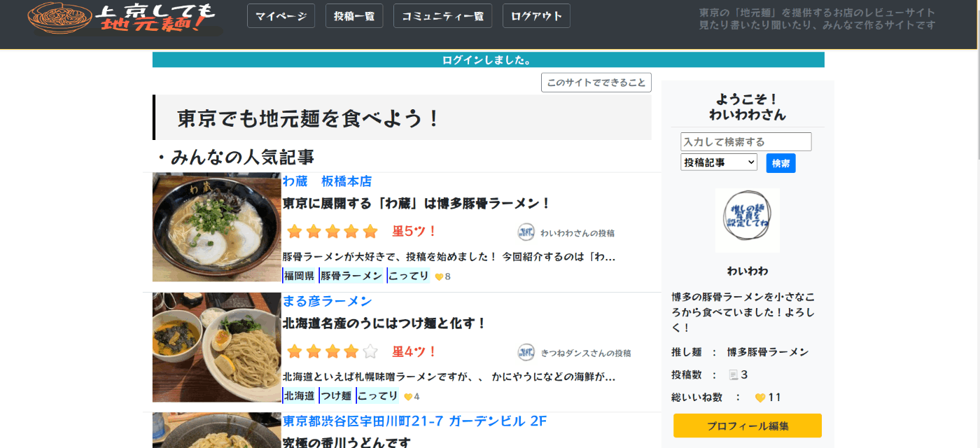Click the 投稿数 document icon
The height and width of the screenshot is (448, 980).
tap(734, 375)
